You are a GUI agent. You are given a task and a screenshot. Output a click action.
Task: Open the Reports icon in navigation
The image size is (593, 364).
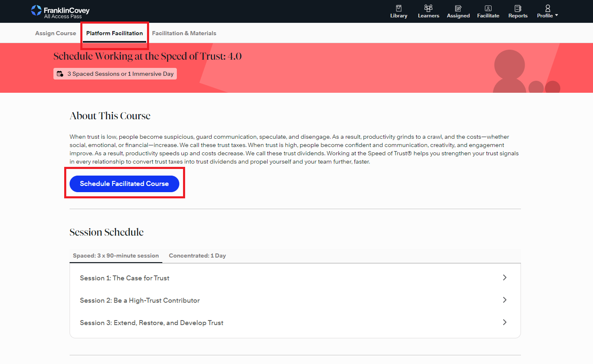point(518,8)
